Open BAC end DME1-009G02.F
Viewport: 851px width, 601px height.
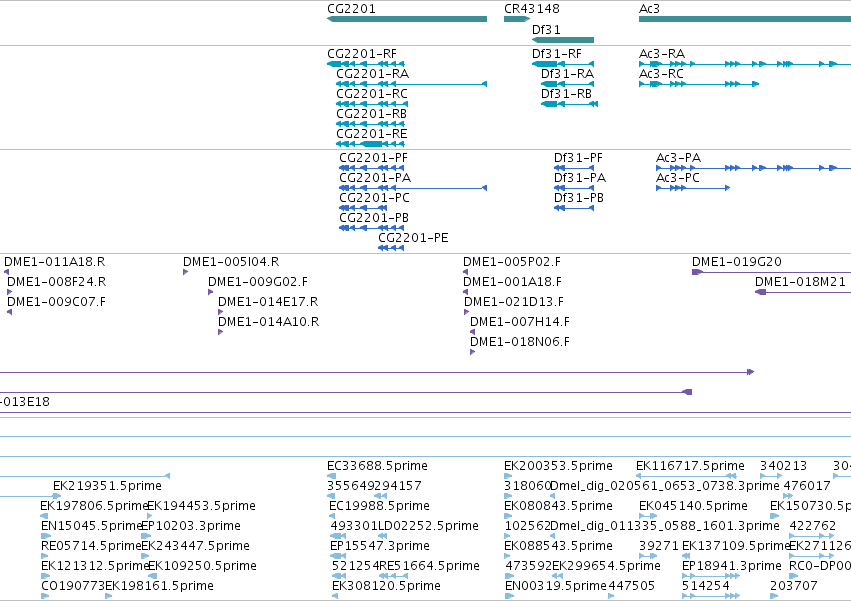point(258,282)
